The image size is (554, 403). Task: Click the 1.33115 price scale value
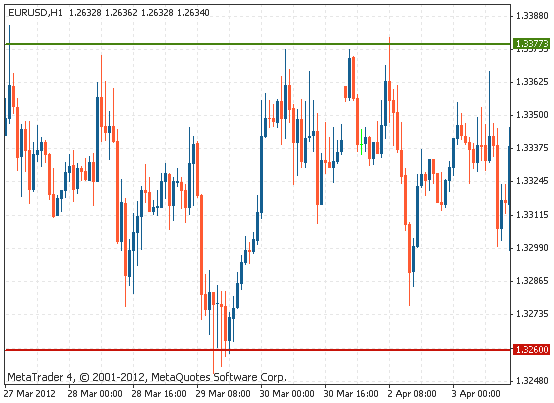coord(532,215)
